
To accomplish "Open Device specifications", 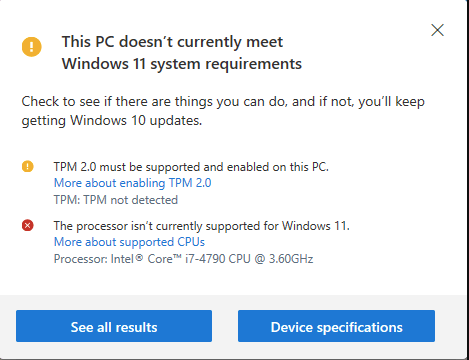I will coord(336,326).
